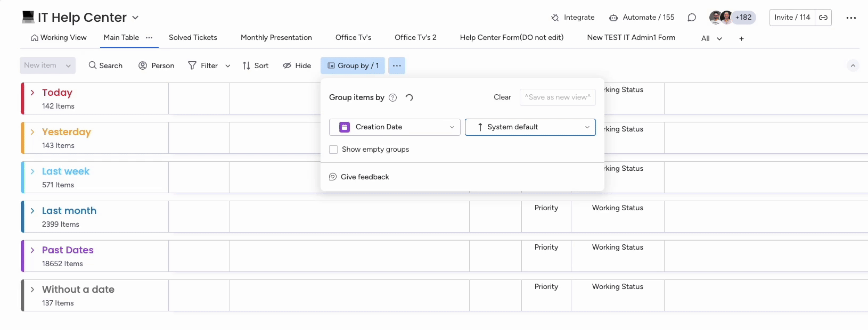This screenshot has height=330, width=868.
Task: Open the New item dropdown arrow
Action: [x=68, y=65]
